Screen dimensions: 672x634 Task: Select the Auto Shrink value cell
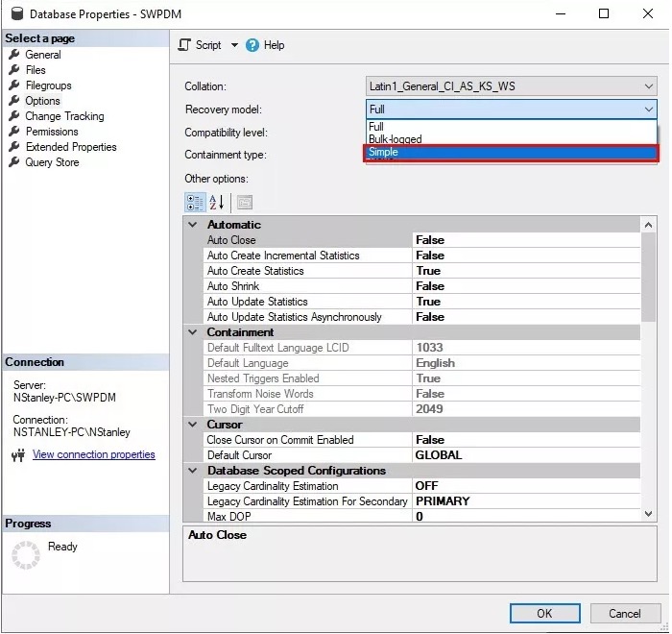pos(526,286)
